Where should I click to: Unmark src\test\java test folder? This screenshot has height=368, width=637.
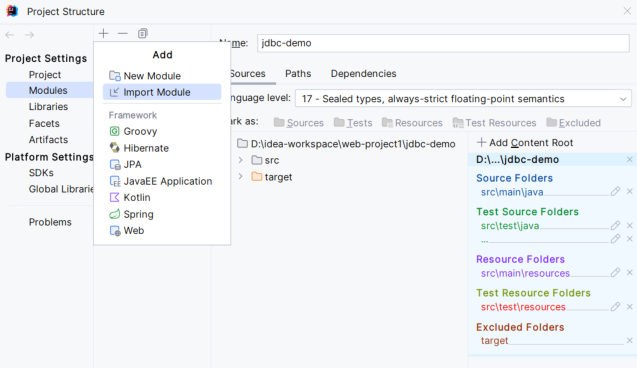629,225
